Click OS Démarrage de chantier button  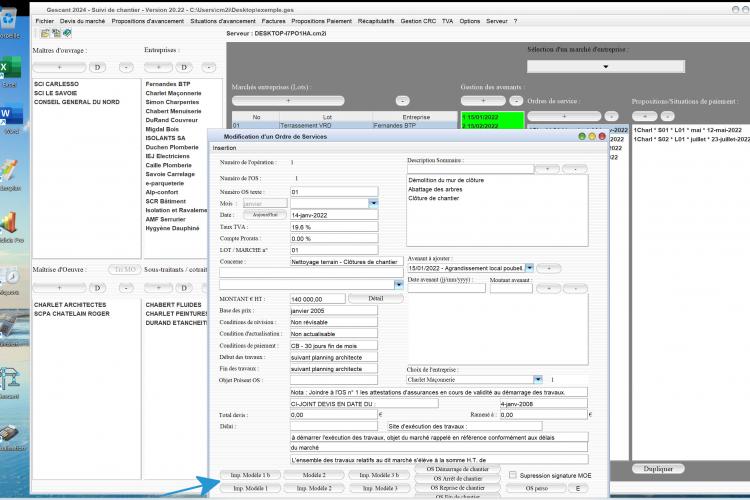(x=457, y=469)
